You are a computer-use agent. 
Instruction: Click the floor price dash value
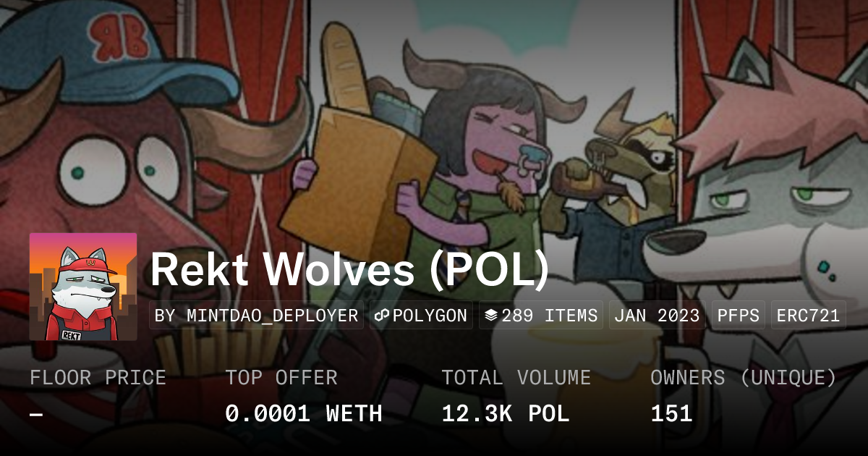37,414
